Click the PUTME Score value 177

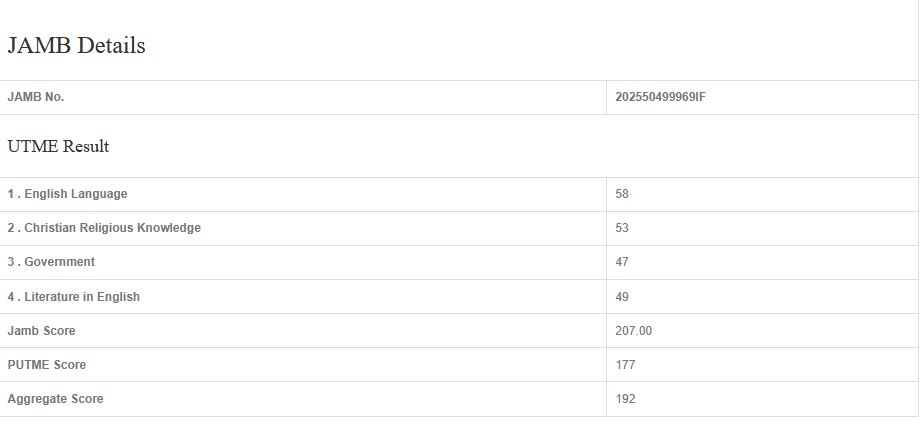[x=625, y=365]
